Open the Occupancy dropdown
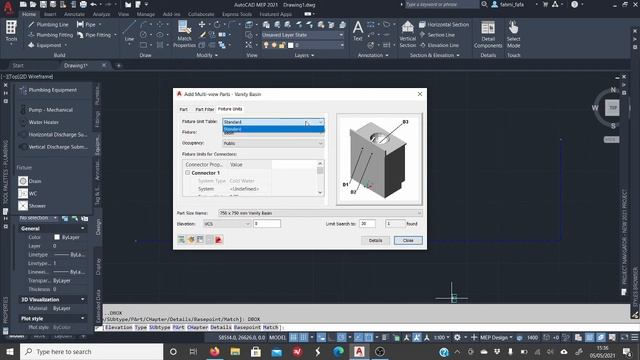This screenshot has height=360, width=640. coord(273,143)
